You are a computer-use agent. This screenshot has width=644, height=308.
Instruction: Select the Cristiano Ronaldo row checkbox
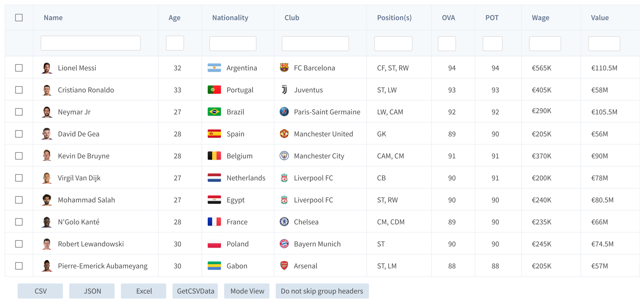(19, 90)
